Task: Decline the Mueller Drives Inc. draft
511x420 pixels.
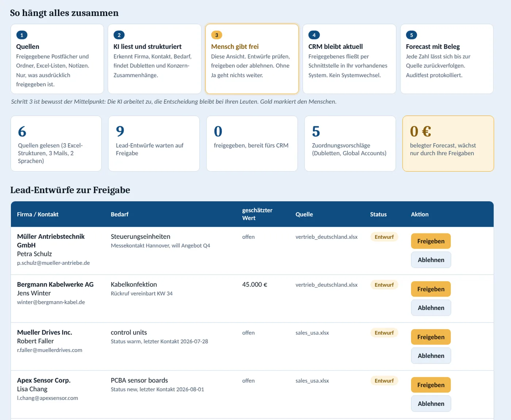Action: (x=431, y=355)
